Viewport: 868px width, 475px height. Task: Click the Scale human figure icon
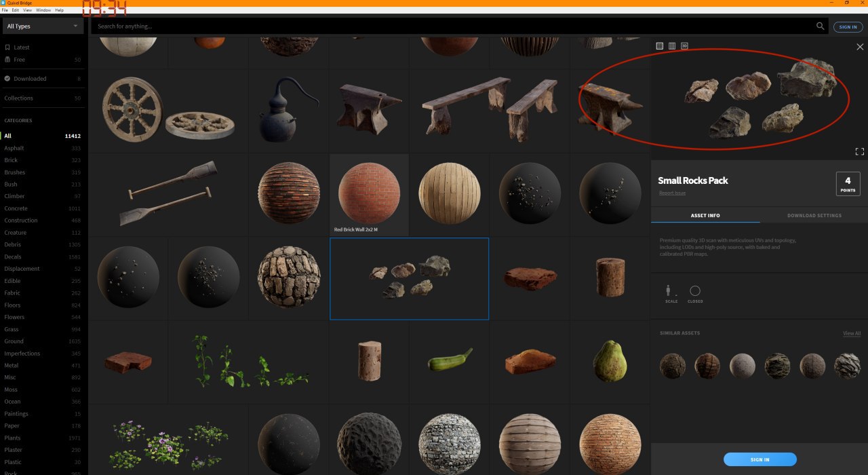[670, 290]
